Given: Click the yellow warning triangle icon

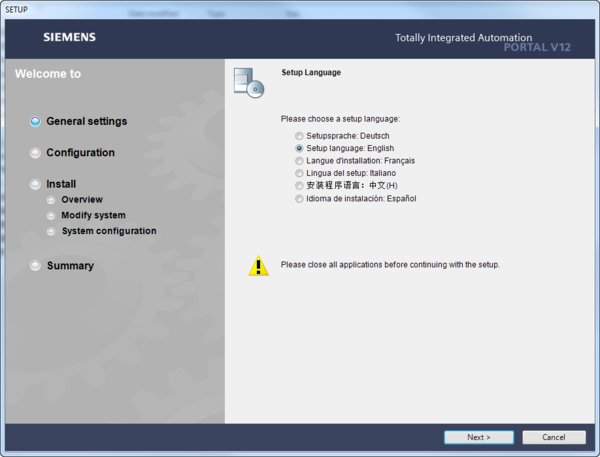Looking at the screenshot, I should (x=259, y=266).
